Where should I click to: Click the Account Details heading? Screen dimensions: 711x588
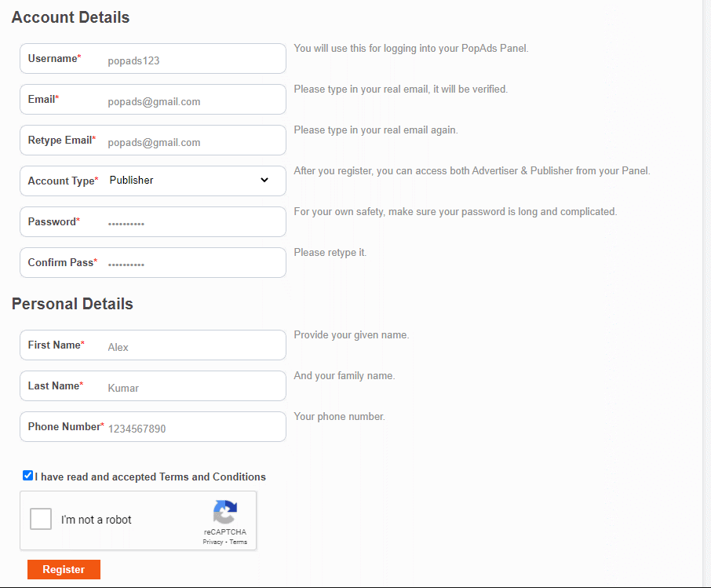tap(71, 17)
